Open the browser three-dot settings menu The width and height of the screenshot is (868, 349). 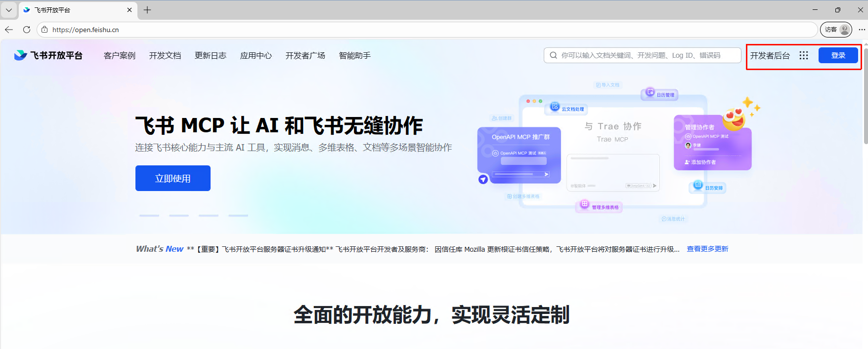[862, 30]
